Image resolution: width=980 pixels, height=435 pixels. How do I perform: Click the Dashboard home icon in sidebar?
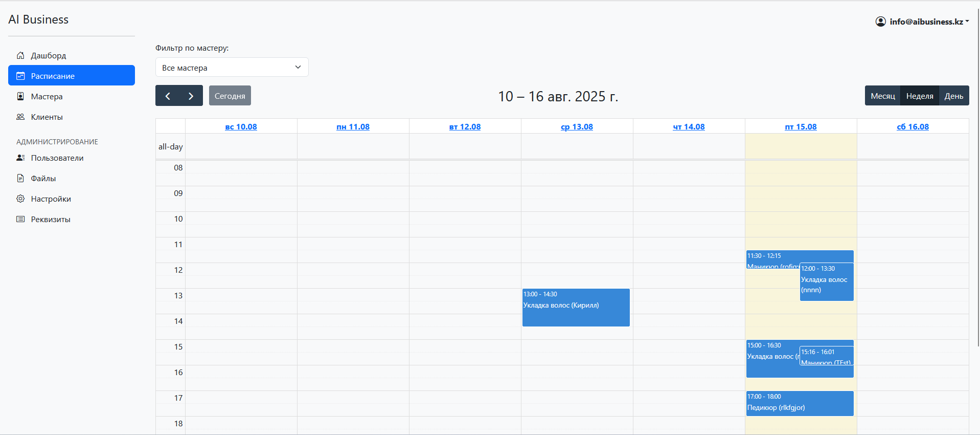click(x=20, y=55)
